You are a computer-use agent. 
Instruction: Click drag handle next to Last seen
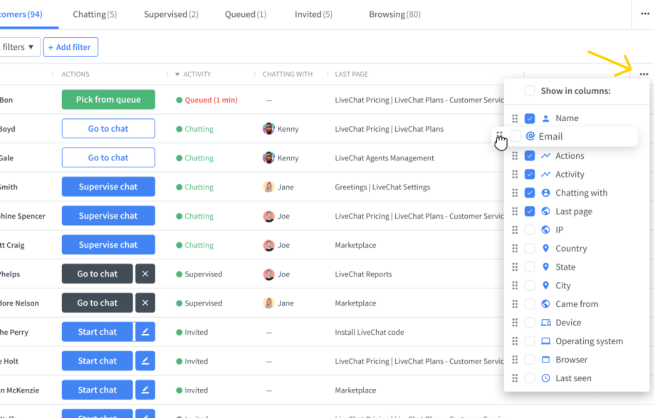point(515,378)
